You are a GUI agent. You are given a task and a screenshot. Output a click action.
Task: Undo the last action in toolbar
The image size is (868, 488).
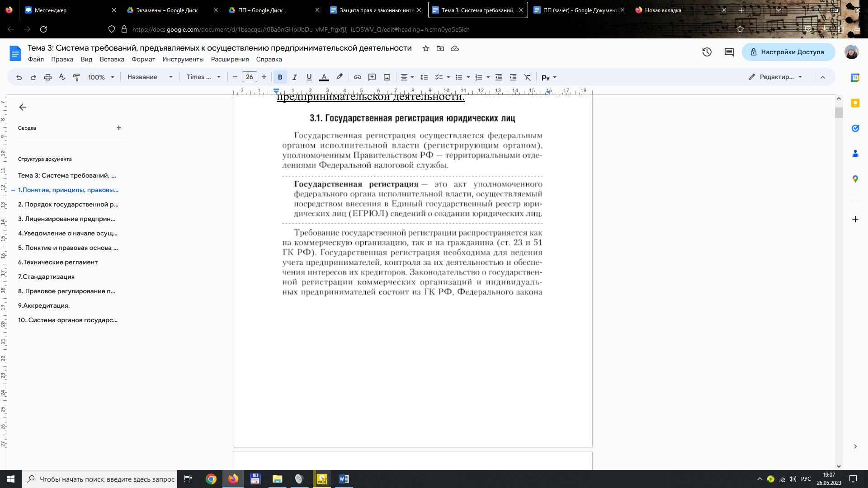[x=19, y=77]
